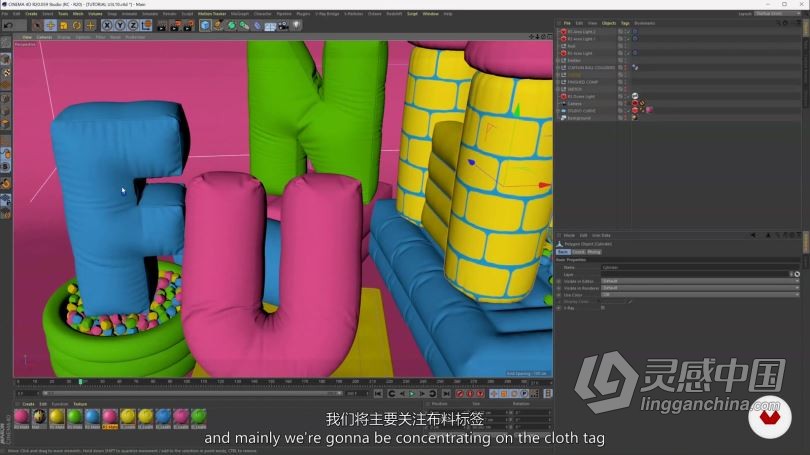Open the light bulb objects icon
Viewport: 810px width, 455px height.
coord(297,25)
